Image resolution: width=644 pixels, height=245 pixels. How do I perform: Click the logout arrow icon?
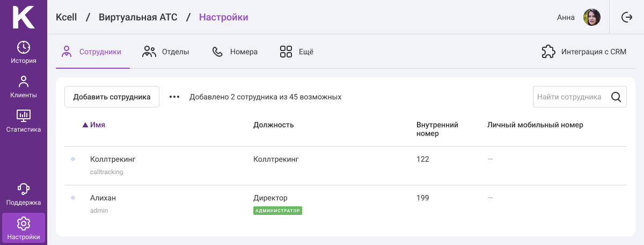click(x=627, y=17)
